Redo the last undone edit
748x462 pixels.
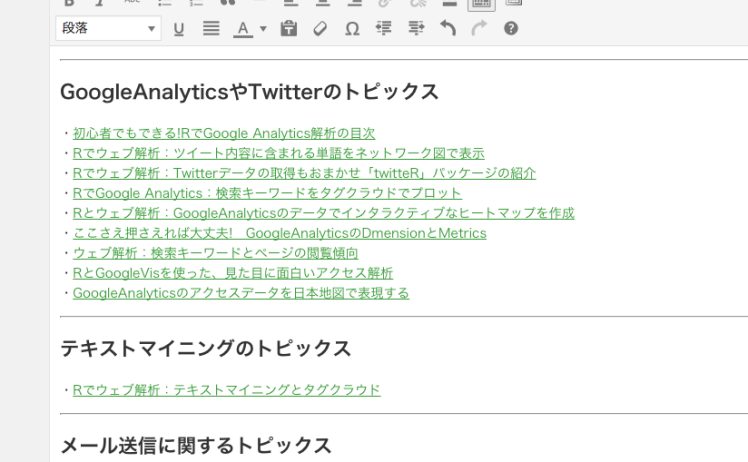pyautogui.click(x=480, y=28)
